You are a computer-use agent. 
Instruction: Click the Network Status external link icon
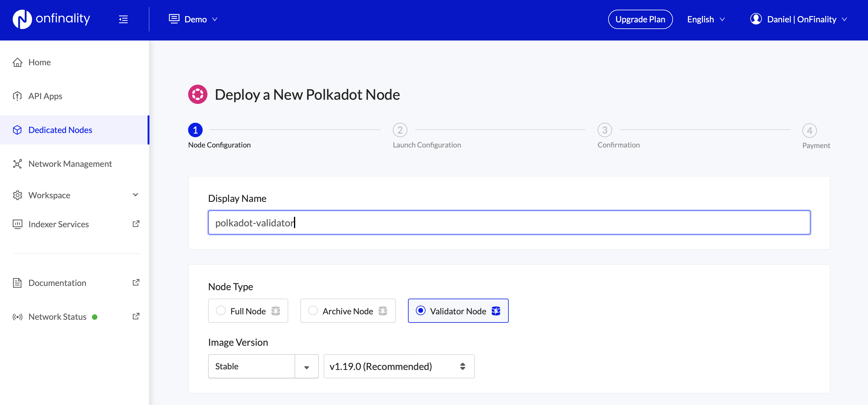[136, 316]
